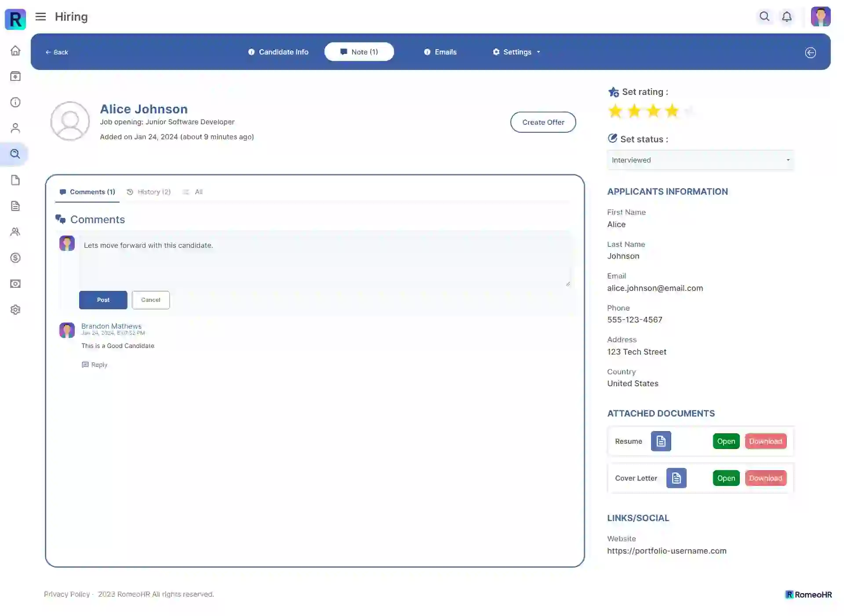
Task: Go to Home in the sidebar
Action: pyautogui.click(x=15, y=51)
